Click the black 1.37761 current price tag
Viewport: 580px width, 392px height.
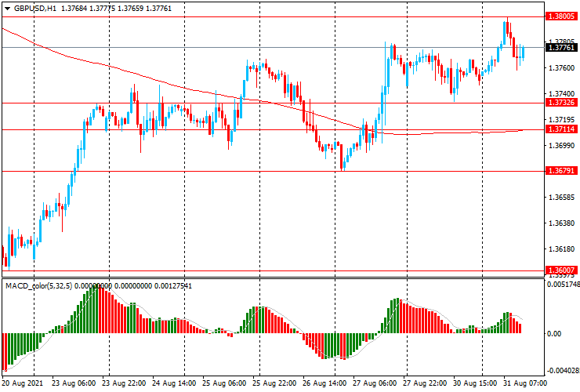(561, 47)
